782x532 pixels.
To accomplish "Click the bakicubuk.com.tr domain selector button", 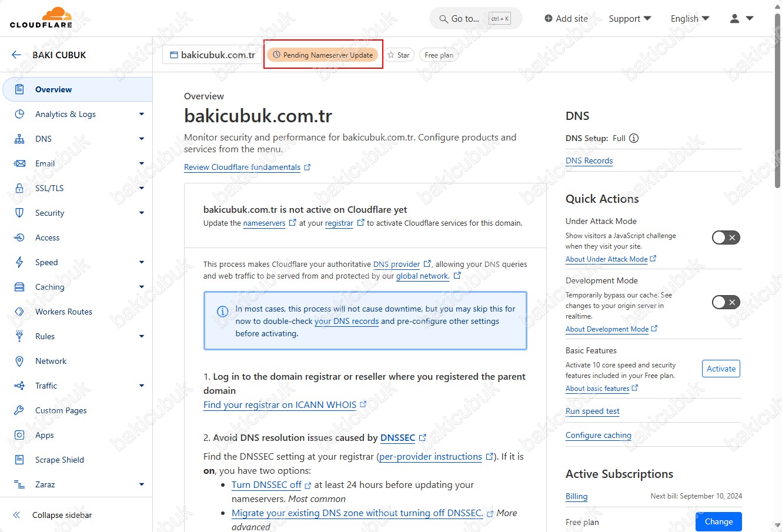I will point(212,55).
